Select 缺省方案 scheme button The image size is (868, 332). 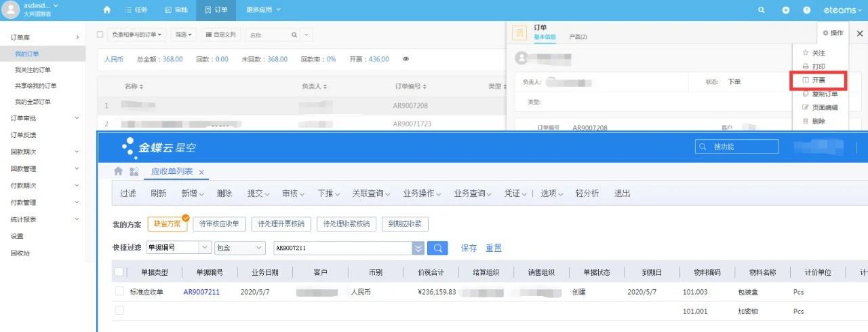[x=167, y=224]
